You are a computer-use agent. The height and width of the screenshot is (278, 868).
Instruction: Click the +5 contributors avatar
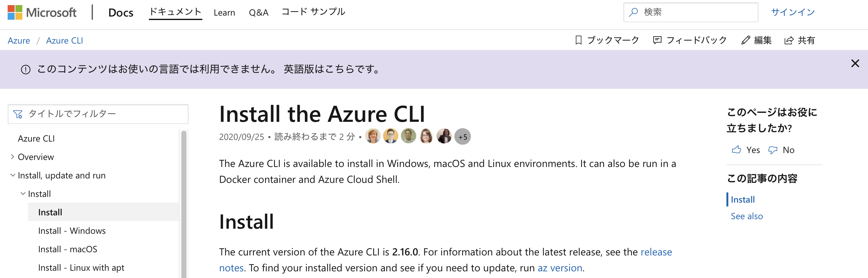point(463,136)
